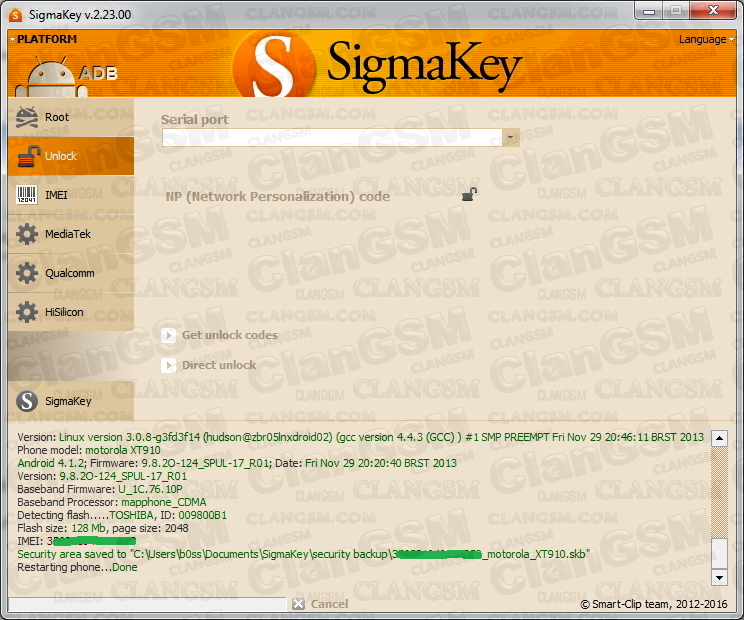The width and height of the screenshot is (744, 620).
Task: Click the 'Version: 9.8.2O-124_SPUL-17_R01' log line
Action: pyautogui.click(x=102, y=476)
